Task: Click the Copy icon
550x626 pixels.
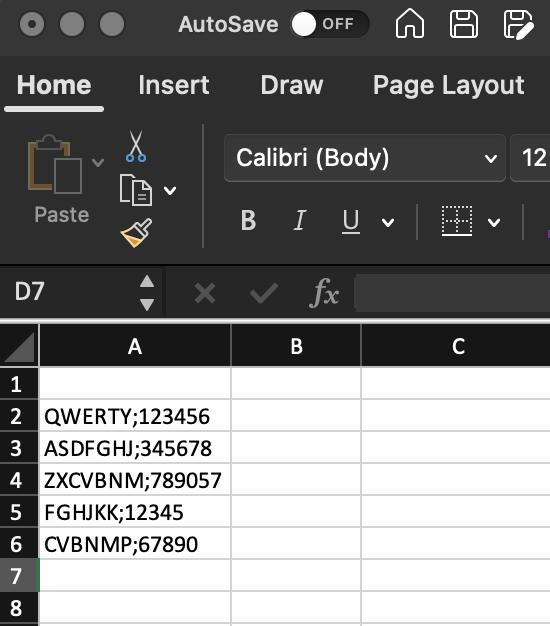Action: 136,190
